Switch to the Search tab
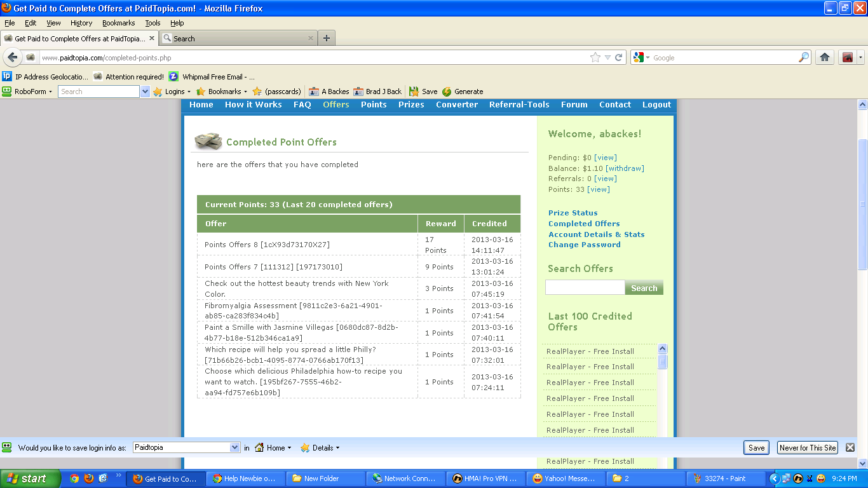The height and width of the screenshot is (488, 868). (x=238, y=38)
